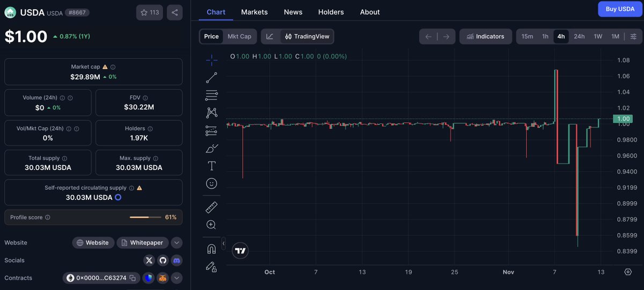
Task: Open the Holders tab
Action: pyautogui.click(x=331, y=12)
